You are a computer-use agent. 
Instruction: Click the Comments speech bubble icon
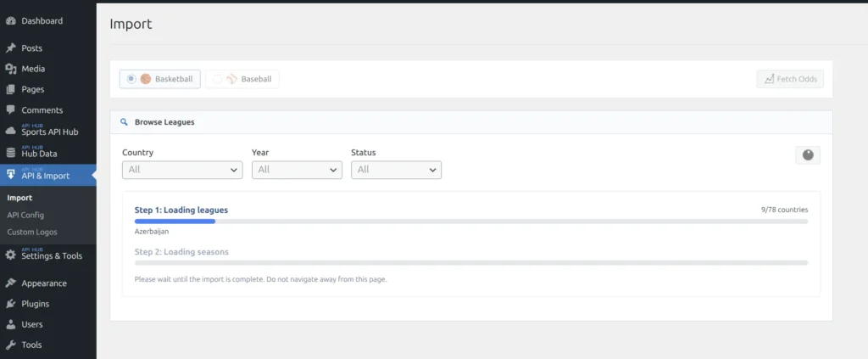pyautogui.click(x=10, y=109)
